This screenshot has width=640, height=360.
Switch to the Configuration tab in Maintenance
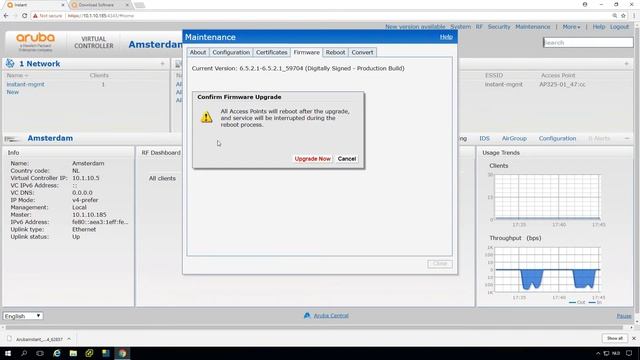click(x=231, y=52)
